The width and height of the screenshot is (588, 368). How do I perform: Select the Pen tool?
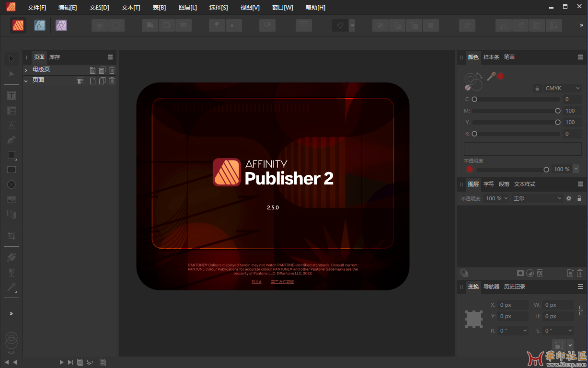pyautogui.click(x=12, y=140)
